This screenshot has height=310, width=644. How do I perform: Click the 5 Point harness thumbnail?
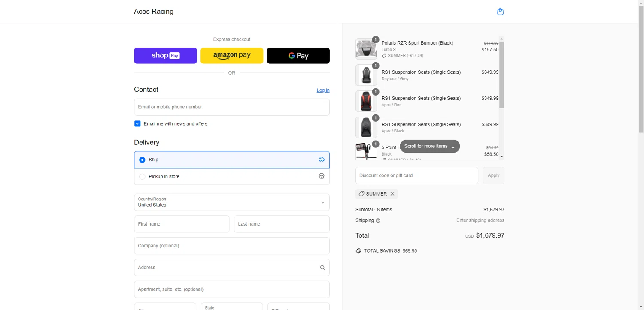366,151
